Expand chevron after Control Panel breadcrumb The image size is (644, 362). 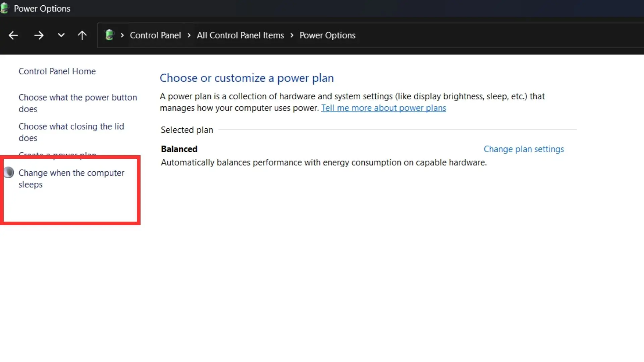click(189, 35)
